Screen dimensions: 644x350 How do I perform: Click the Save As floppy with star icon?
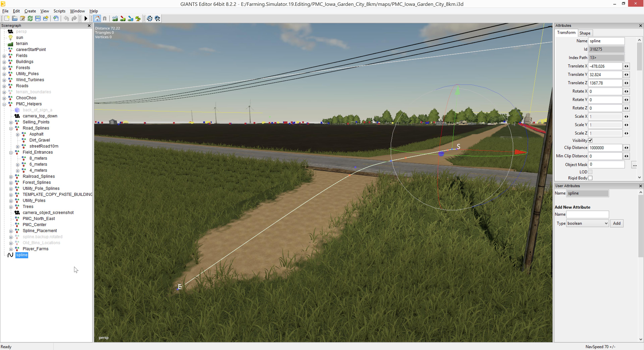pos(45,18)
